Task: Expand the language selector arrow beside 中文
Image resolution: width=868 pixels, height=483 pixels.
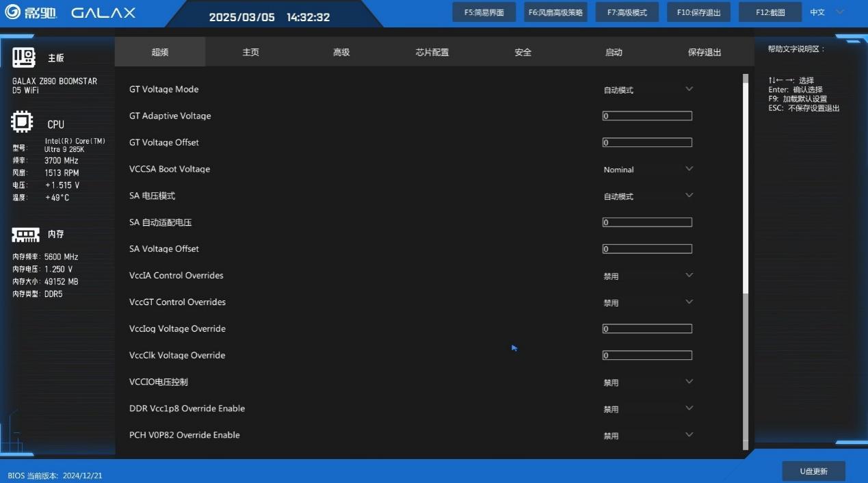Action: 840,12
